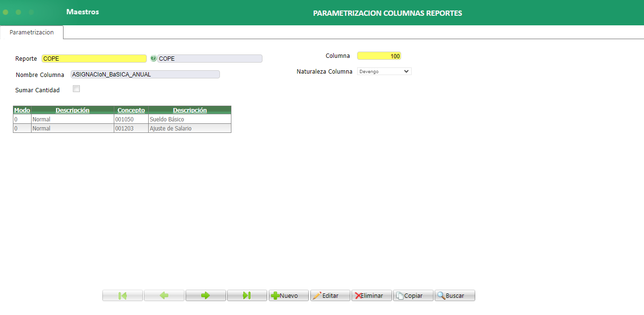Click Normal in the Sueldo Básico row
This screenshot has height=315, width=644.
[73, 119]
